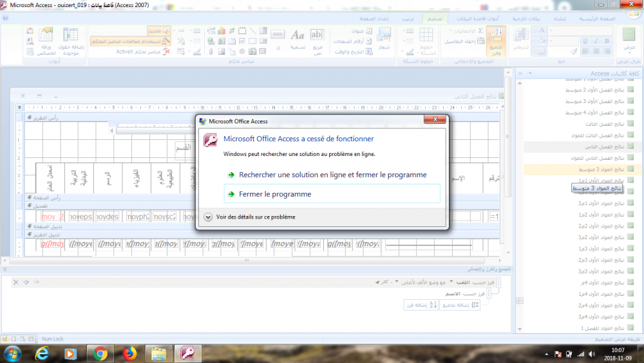Click the help question mark icon
The width and height of the screenshot is (644, 363).
tap(5, 18)
